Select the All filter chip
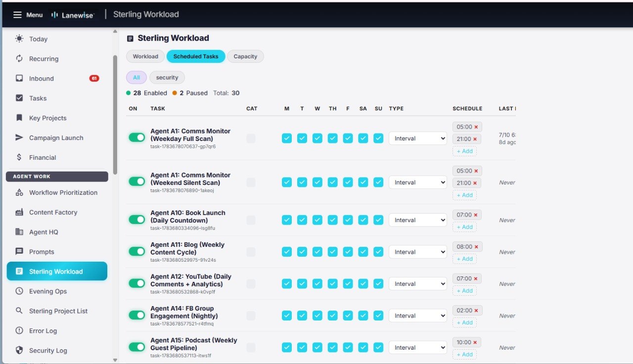The image size is (633, 364). point(136,78)
